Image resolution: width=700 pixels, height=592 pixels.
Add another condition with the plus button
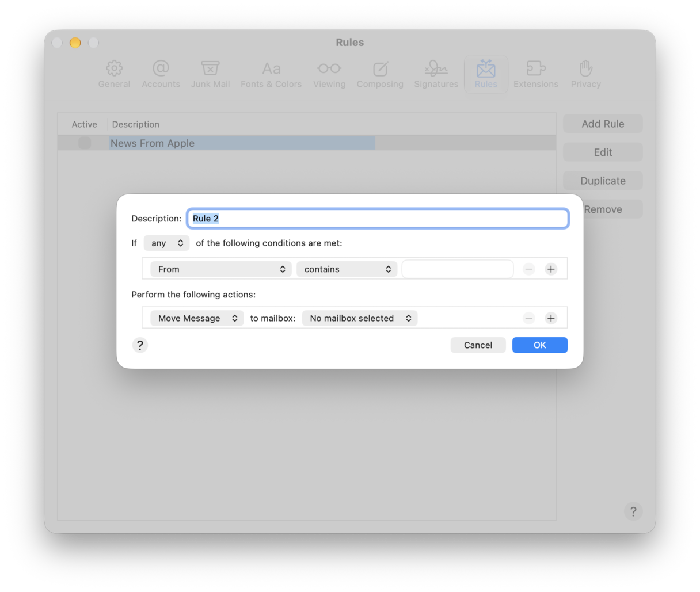551,269
